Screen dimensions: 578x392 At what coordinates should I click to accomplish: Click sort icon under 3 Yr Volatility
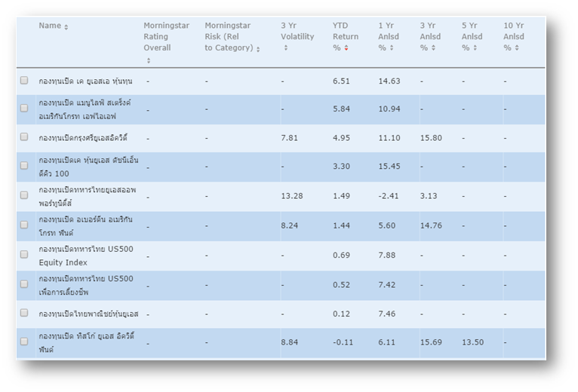tap(285, 48)
